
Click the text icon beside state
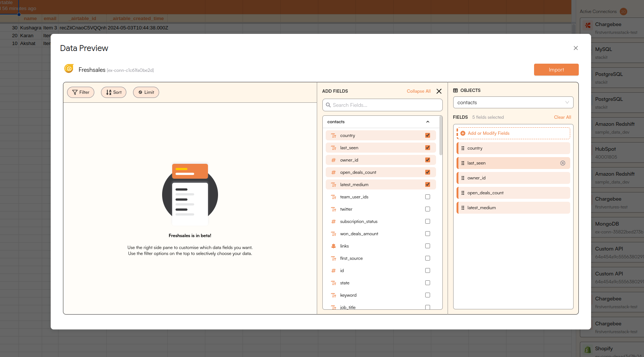point(334,283)
